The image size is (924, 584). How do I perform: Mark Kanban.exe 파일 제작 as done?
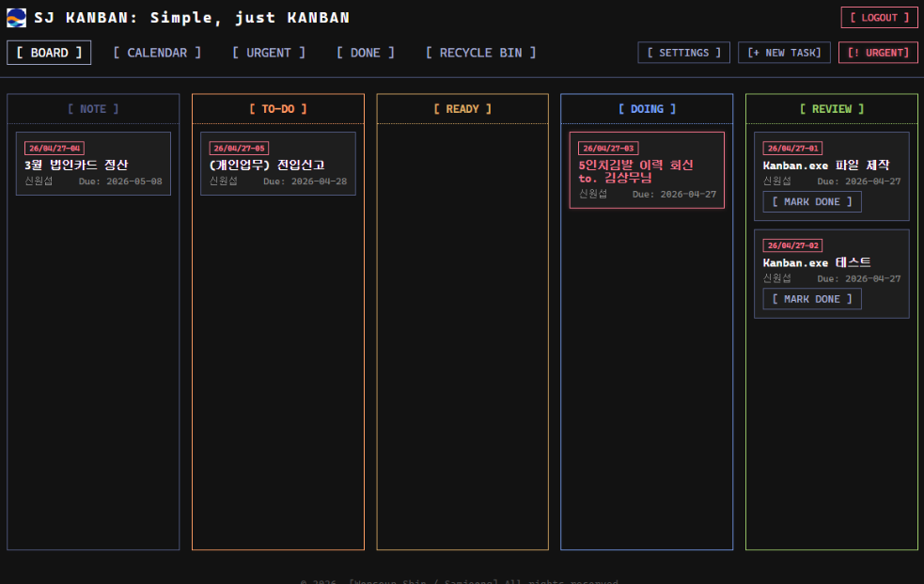[x=812, y=202]
